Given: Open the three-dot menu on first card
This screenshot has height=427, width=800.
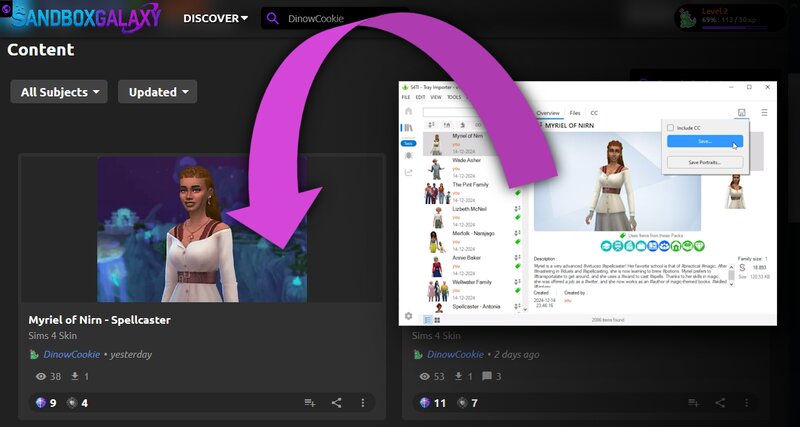Looking at the screenshot, I should tap(362, 403).
